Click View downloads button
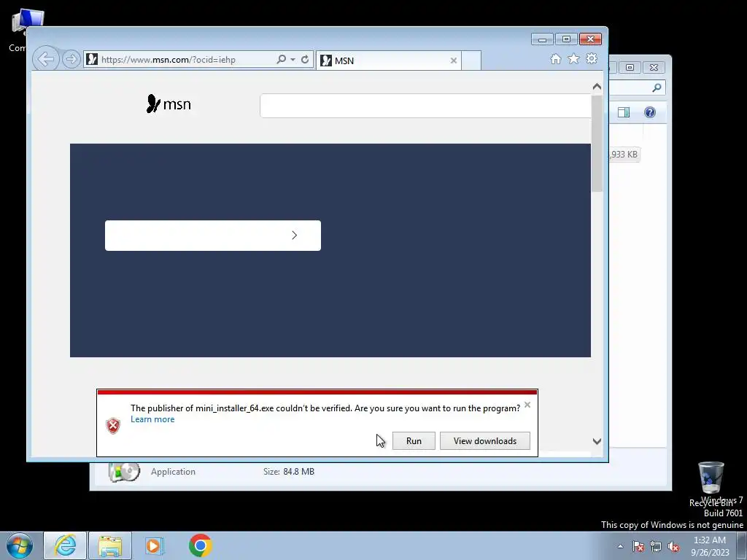The width and height of the screenshot is (747, 560). click(485, 441)
